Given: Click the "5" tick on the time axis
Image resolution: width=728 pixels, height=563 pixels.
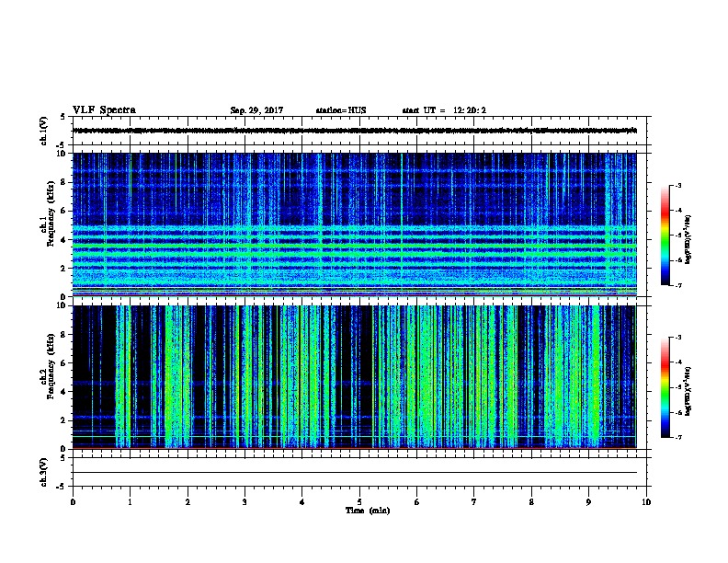Looking at the screenshot, I should 359,502.
